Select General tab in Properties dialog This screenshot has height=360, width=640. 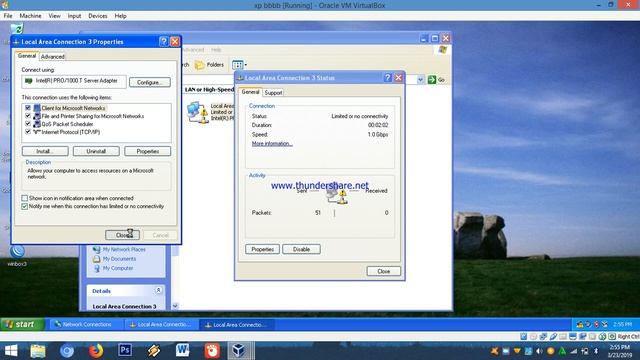pos(27,56)
